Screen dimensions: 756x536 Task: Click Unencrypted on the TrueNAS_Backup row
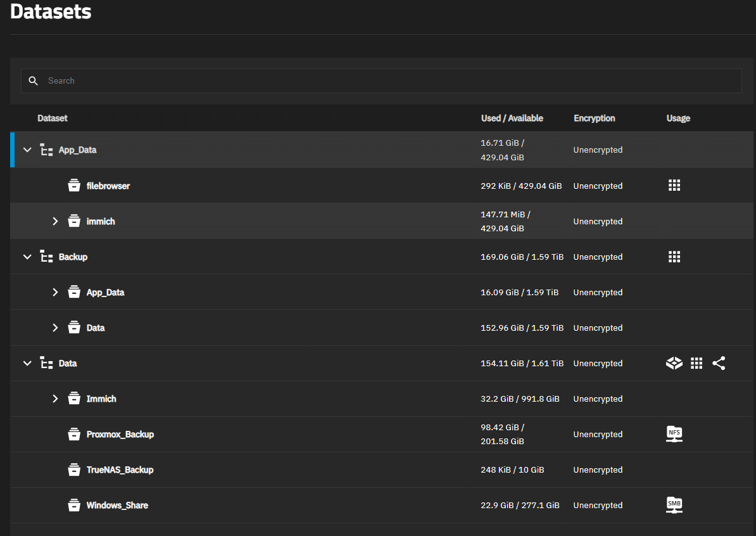(598, 470)
